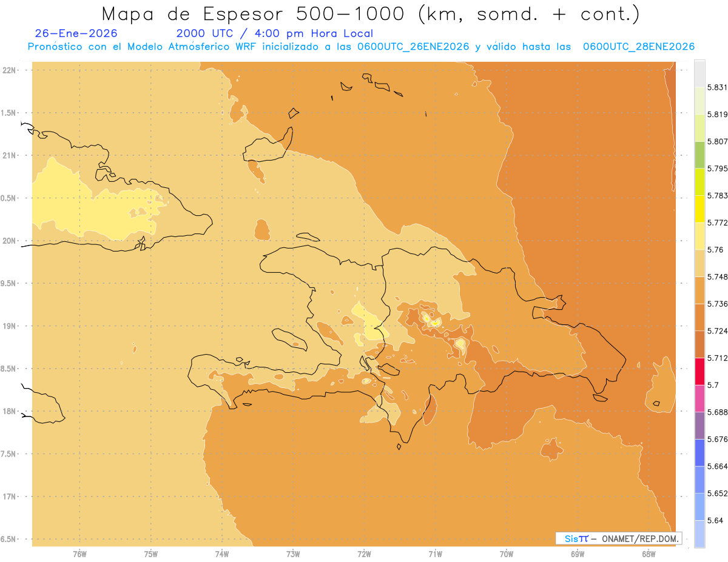Click the legend value 5.819
Screen dimensions: 728x562
point(717,115)
